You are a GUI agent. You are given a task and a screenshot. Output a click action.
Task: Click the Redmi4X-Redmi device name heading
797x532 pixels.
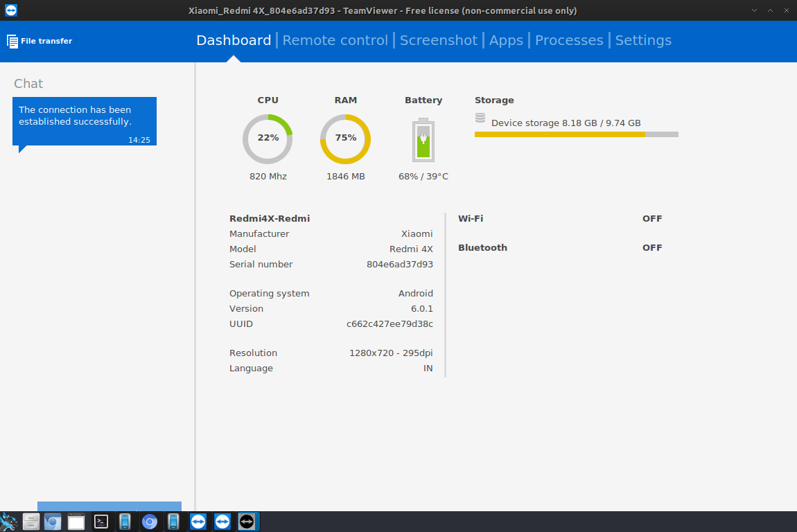270,218
